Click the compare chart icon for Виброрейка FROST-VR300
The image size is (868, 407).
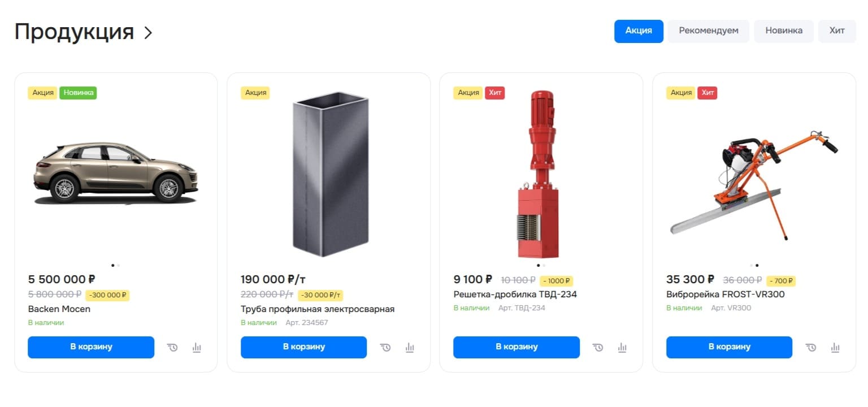point(835,348)
